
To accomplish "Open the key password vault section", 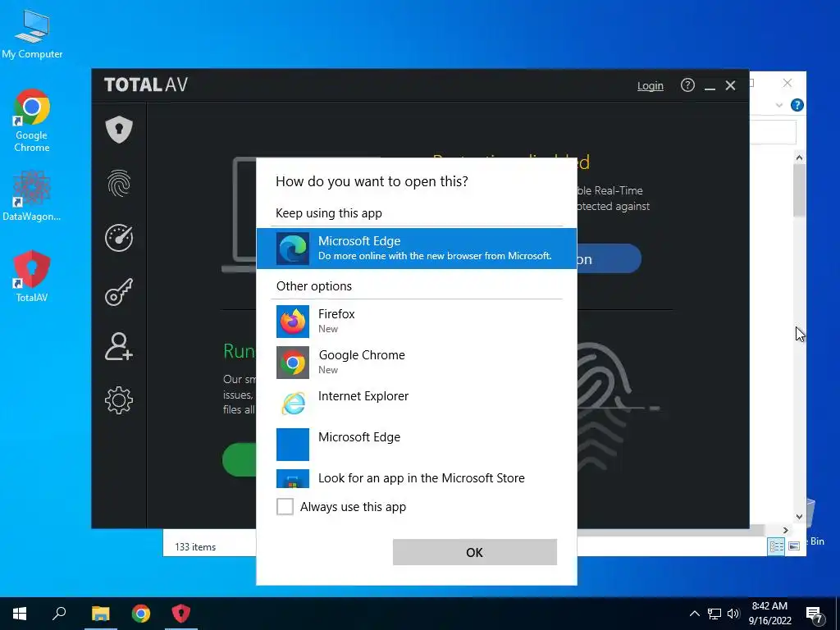I will click(x=119, y=291).
